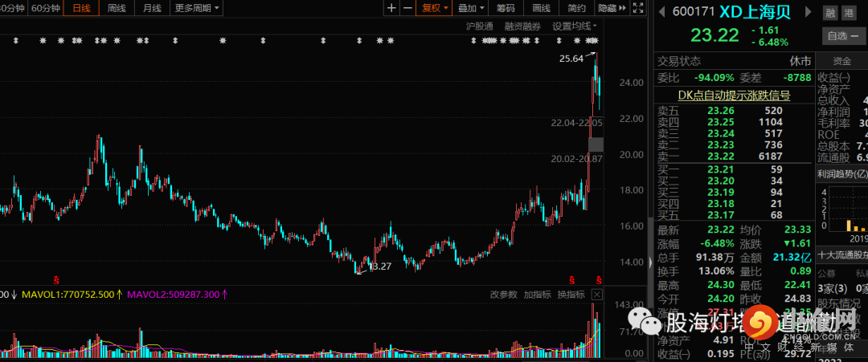This screenshot has height=362, width=868.
Task: Switch to 周线 weekly tab
Action: [117, 8]
